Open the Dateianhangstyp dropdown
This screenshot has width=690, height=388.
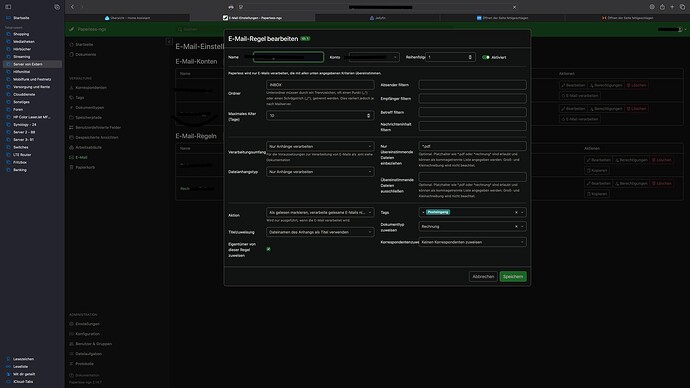[x=320, y=172]
